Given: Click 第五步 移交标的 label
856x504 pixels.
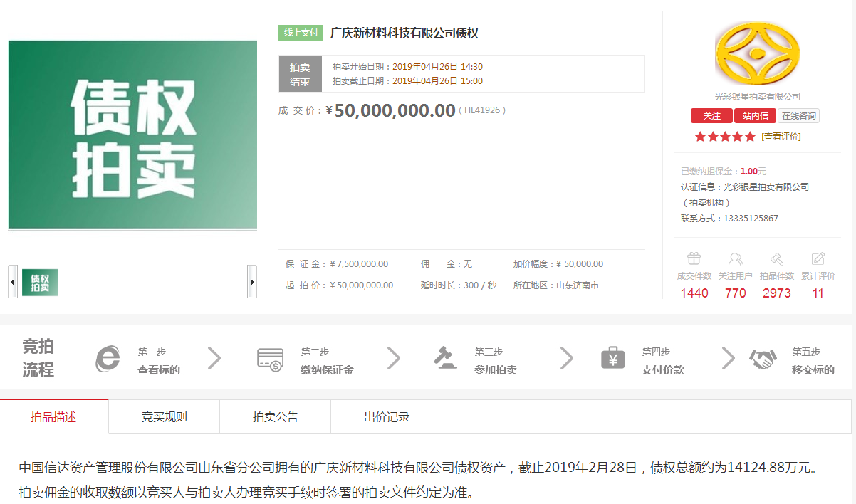Looking at the screenshot, I should pyautogui.click(x=813, y=361).
